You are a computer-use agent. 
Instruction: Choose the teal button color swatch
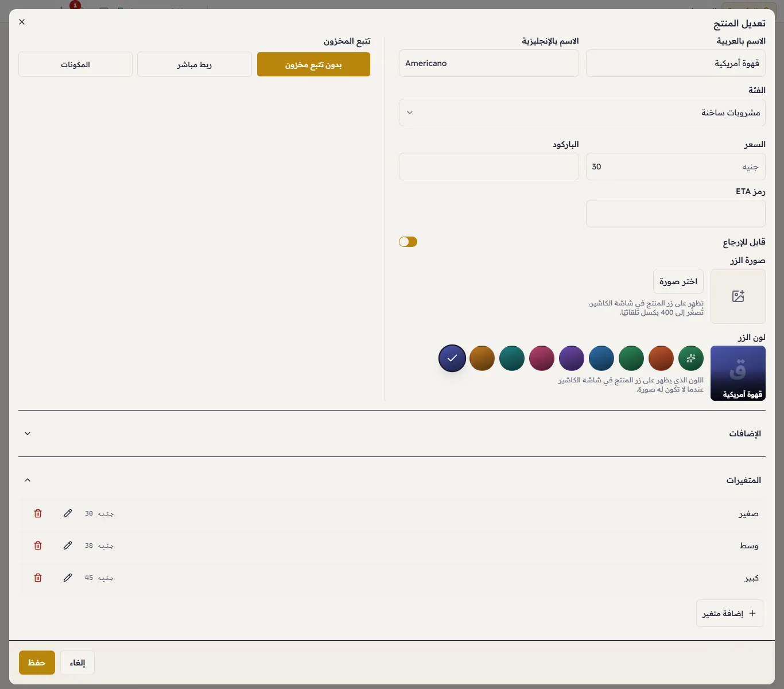tap(512, 358)
